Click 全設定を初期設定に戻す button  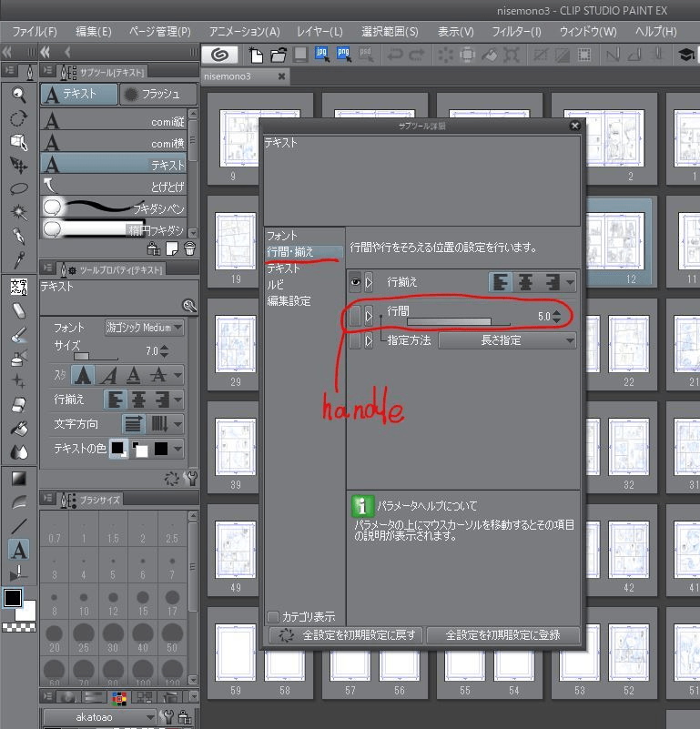pyautogui.click(x=346, y=635)
